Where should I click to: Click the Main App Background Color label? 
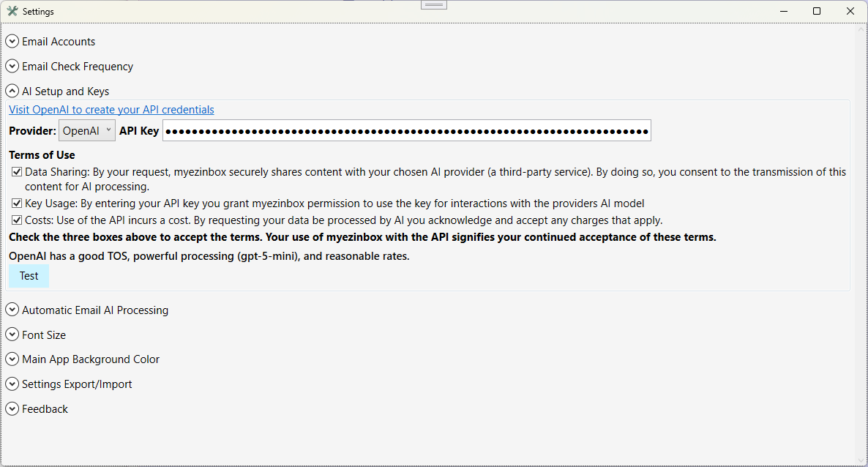pos(91,359)
